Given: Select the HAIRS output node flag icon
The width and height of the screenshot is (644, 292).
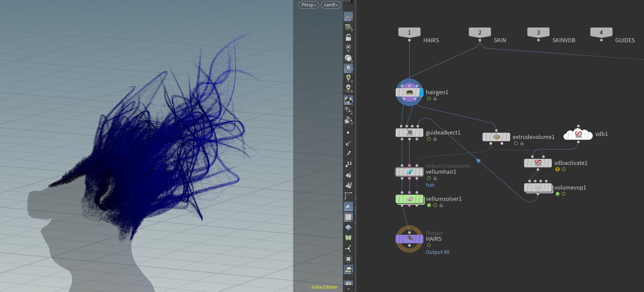Looking at the screenshot, I should pyautogui.click(x=409, y=239).
